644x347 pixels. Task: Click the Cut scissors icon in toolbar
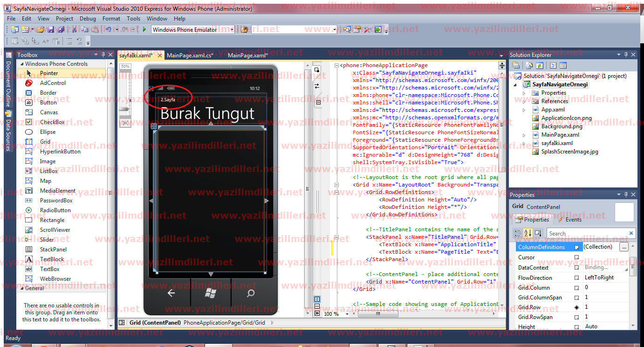(73, 29)
